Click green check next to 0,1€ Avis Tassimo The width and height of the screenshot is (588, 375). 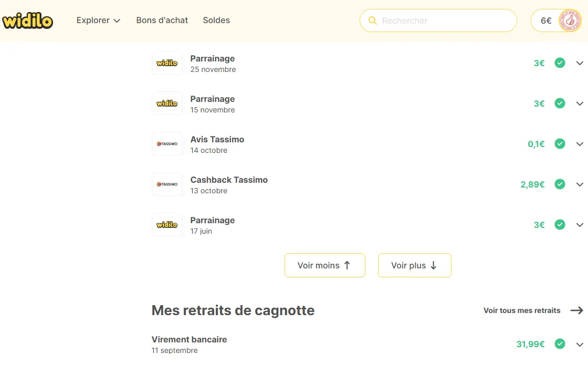click(560, 143)
